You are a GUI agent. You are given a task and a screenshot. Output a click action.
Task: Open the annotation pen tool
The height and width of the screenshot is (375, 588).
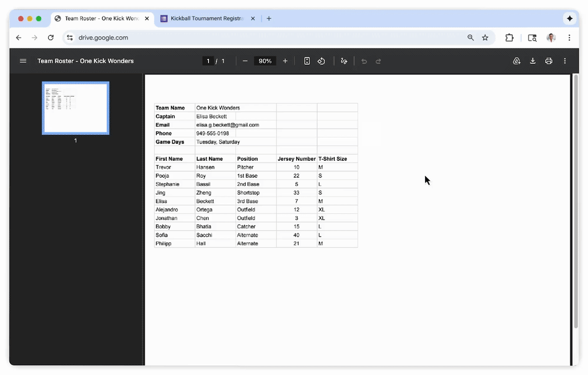(x=343, y=61)
